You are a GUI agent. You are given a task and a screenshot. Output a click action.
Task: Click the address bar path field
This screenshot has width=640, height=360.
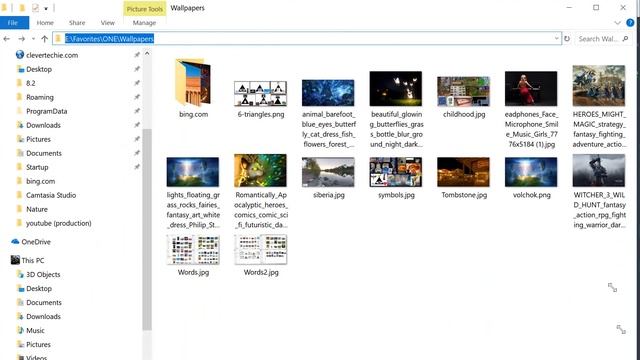[306, 39]
